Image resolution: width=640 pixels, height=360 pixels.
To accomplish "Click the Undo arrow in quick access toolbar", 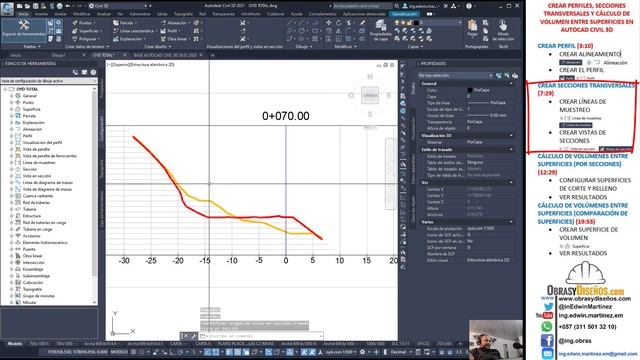I will pyautogui.click(x=68, y=6).
